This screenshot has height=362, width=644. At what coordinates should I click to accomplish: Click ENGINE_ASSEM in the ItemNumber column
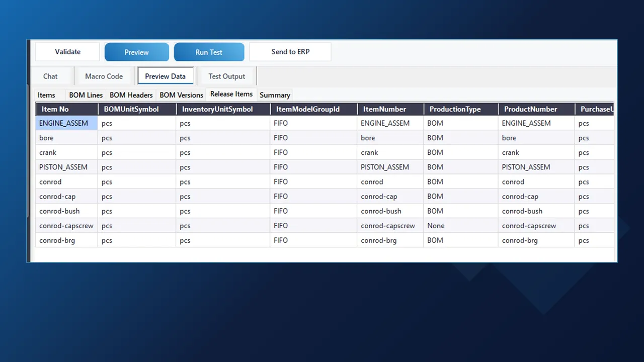point(390,123)
